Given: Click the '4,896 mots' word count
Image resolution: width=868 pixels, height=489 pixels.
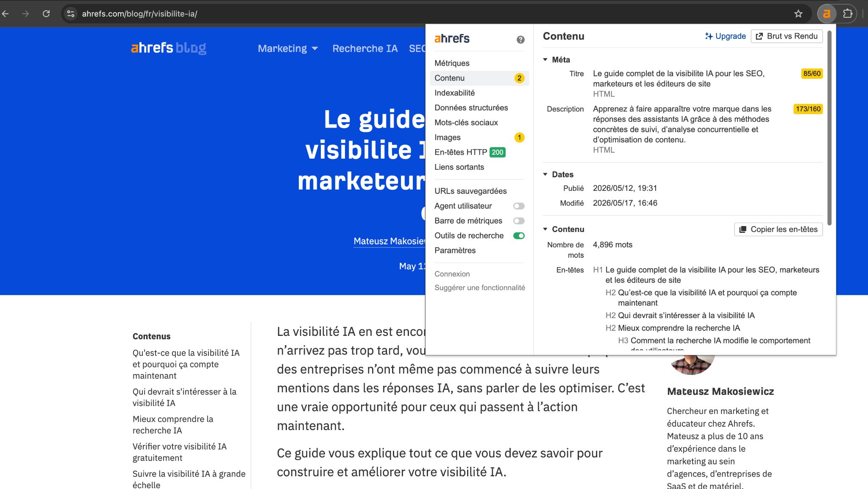Looking at the screenshot, I should pos(612,245).
